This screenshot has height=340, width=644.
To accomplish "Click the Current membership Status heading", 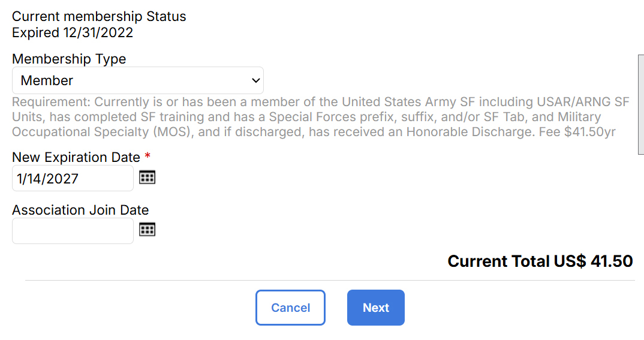I will click(99, 16).
